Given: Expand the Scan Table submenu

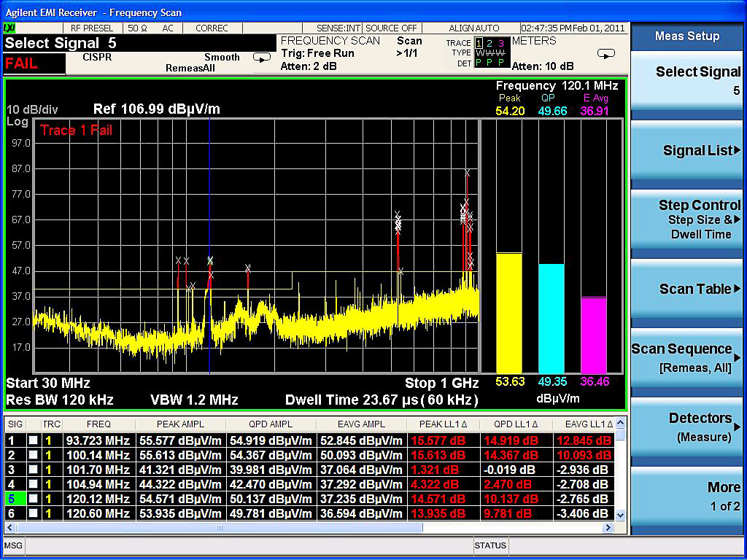Looking at the screenshot, I should (x=687, y=289).
